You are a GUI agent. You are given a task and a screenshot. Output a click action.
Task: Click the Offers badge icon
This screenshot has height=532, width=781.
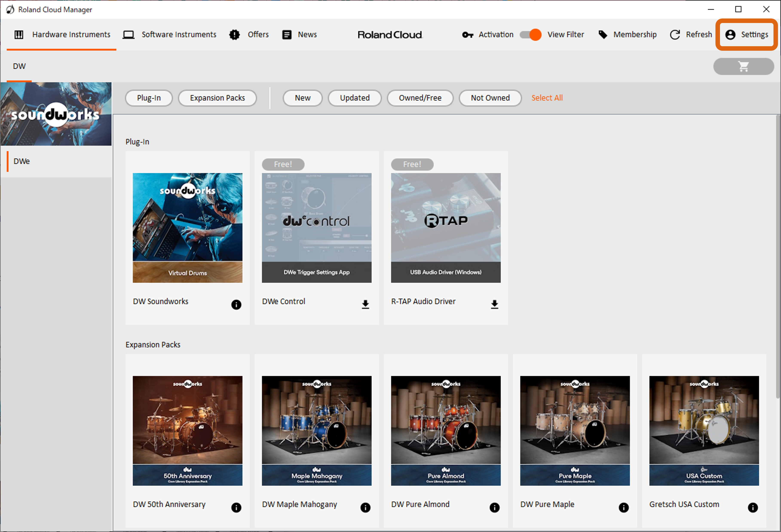[x=234, y=35]
